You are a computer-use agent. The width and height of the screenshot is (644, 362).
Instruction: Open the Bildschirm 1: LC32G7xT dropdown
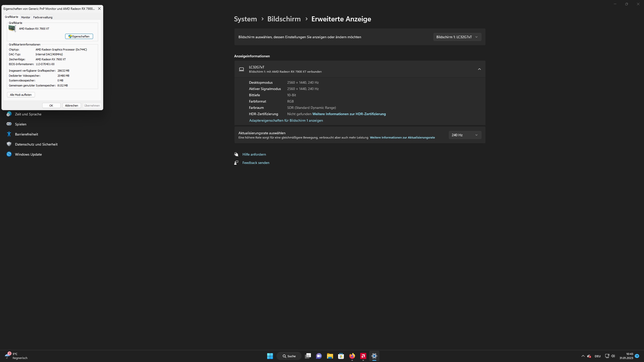pyautogui.click(x=457, y=37)
